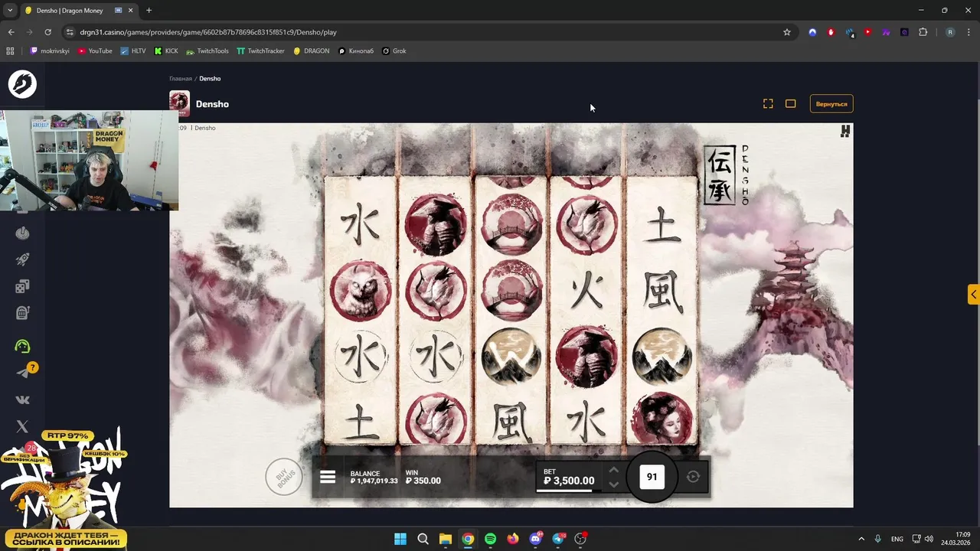The height and width of the screenshot is (551, 980).
Task: Open Windows taskbar search
Action: pyautogui.click(x=423, y=539)
